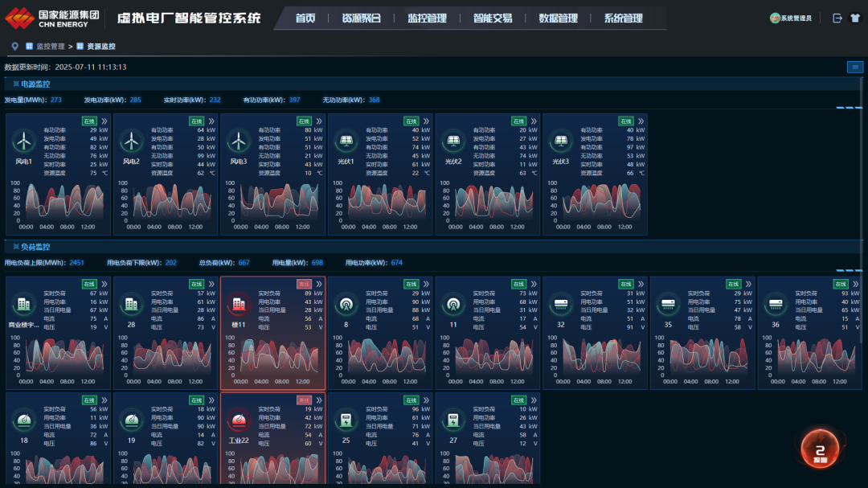Click the 风电1 wind turbine icon

(24, 141)
